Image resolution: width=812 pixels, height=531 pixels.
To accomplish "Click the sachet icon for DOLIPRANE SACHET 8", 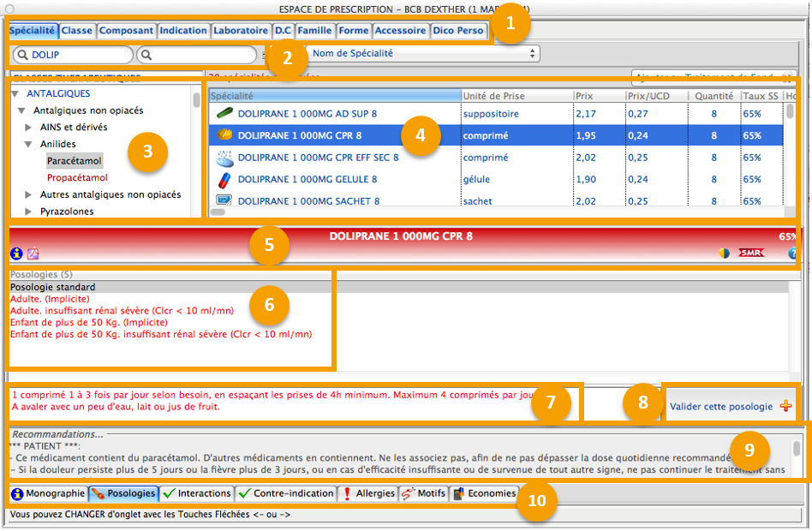I will pos(224,201).
